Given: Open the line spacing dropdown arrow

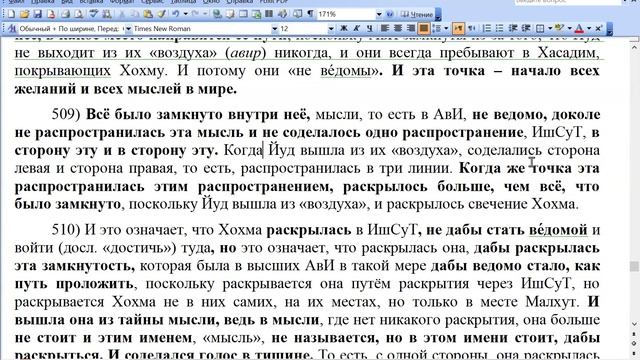Looking at the screenshot, I should (446, 28).
